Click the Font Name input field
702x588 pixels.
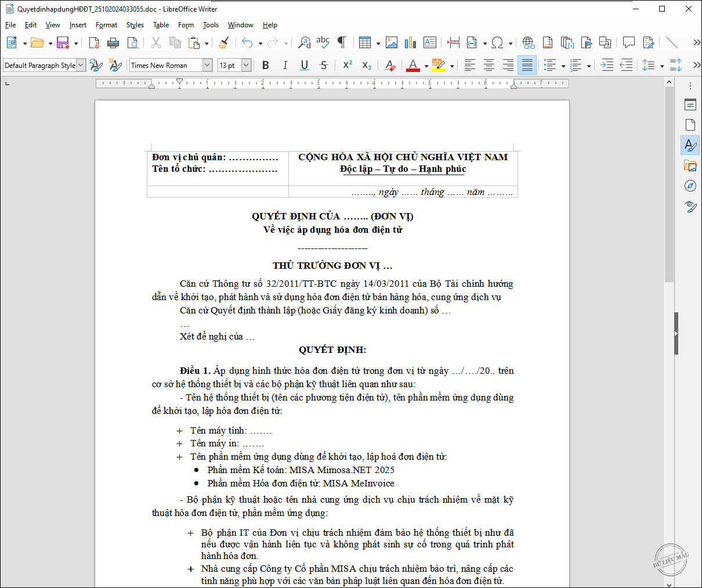[166, 65]
